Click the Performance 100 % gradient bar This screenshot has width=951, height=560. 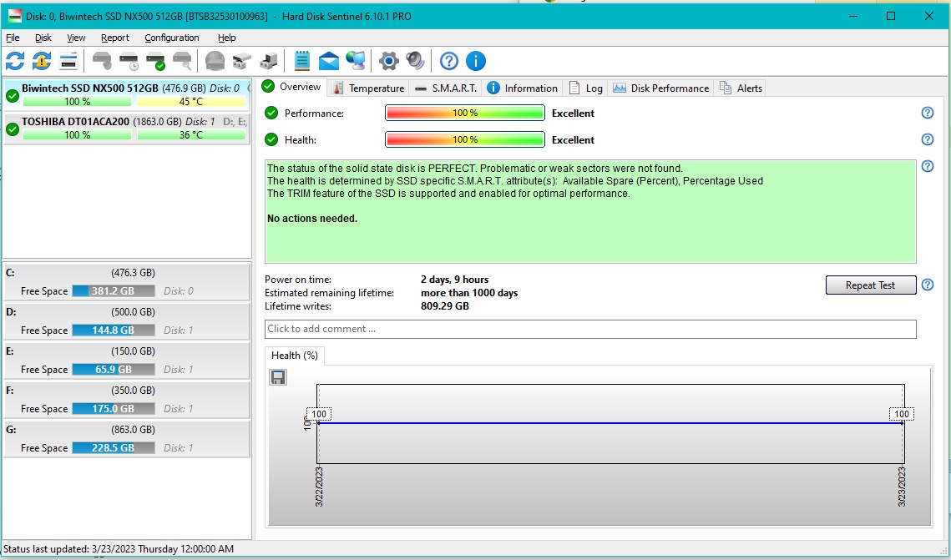(x=464, y=114)
